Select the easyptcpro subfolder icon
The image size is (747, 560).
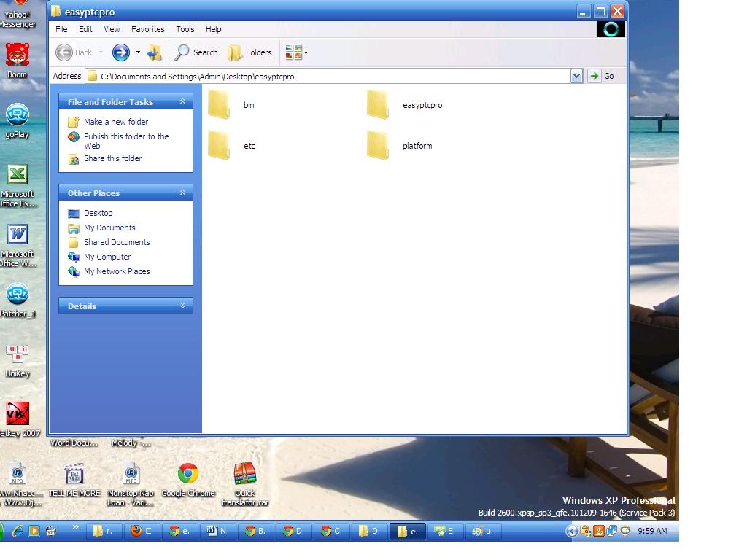click(x=378, y=105)
